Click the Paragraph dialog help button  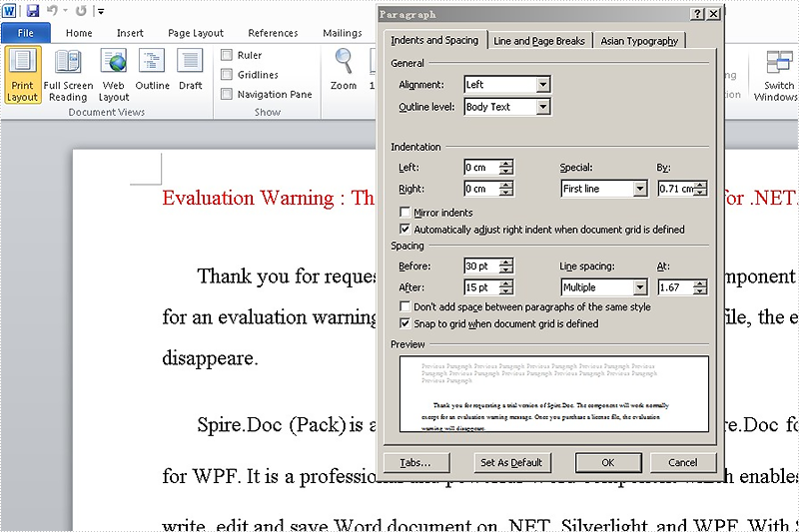click(x=697, y=14)
